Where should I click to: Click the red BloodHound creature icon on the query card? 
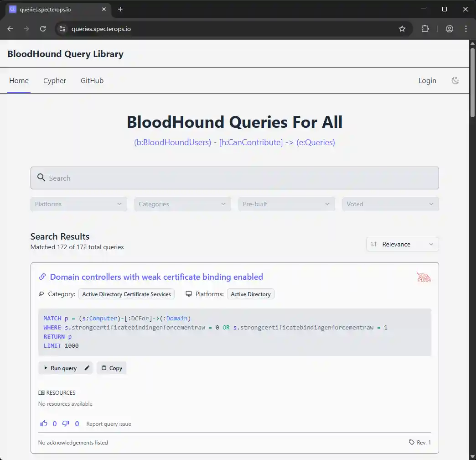pyautogui.click(x=424, y=277)
